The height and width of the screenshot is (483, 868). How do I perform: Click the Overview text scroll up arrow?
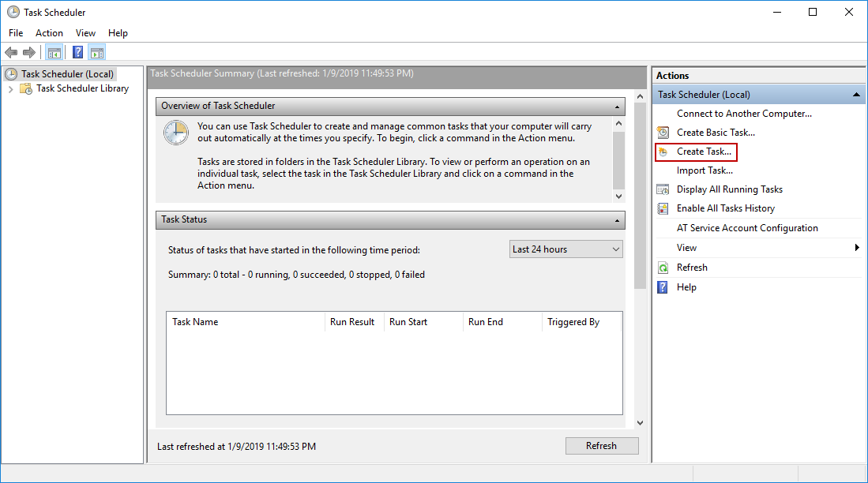point(619,123)
